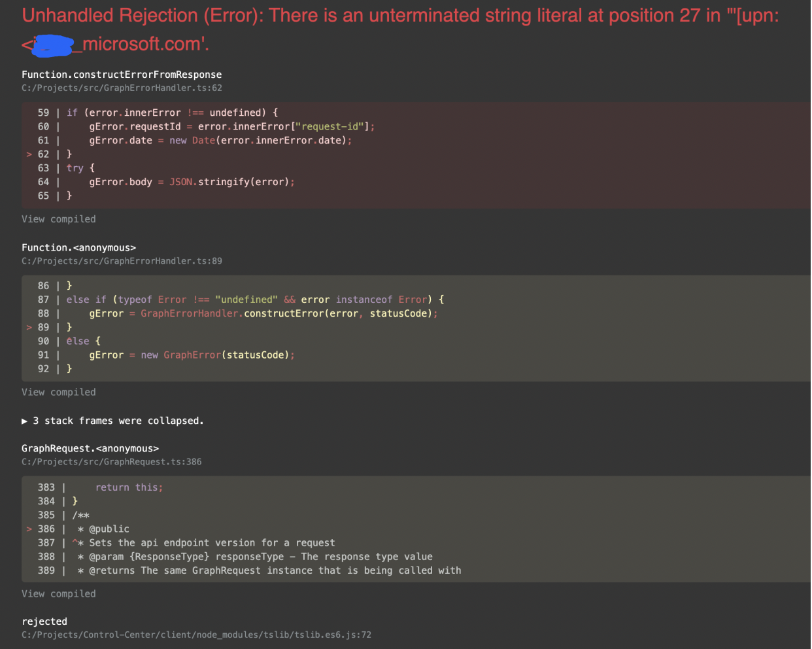Open View compiled under GraphRequest.ts:386 frame

click(x=59, y=593)
